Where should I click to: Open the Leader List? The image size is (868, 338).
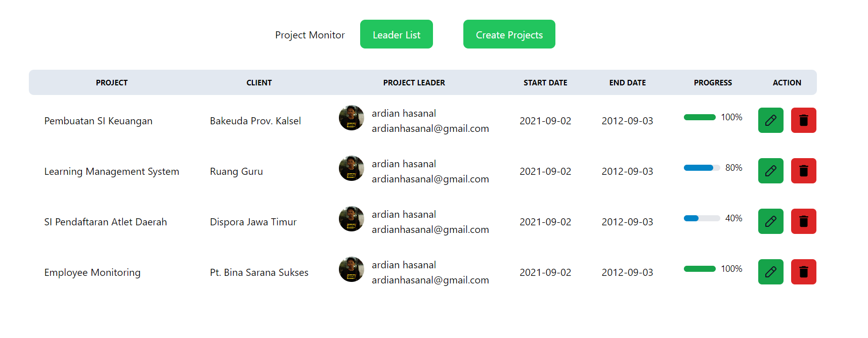click(396, 34)
